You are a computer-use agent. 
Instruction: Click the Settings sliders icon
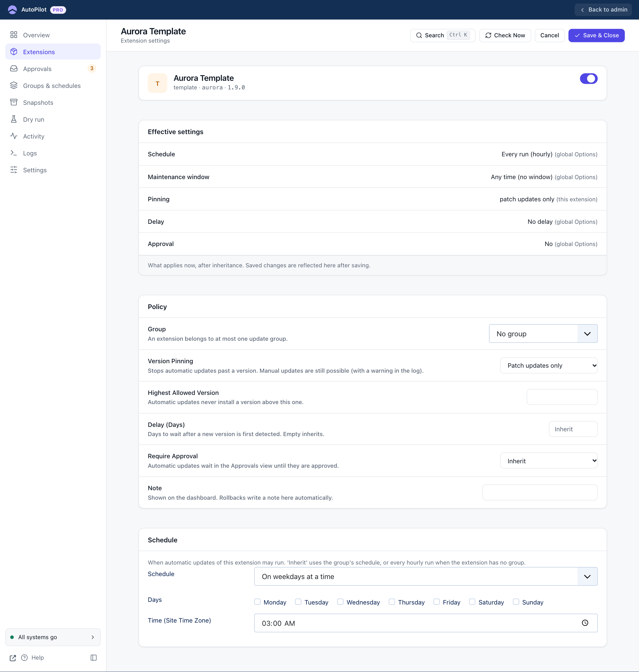pyautogui.click(x=14, y=170)
